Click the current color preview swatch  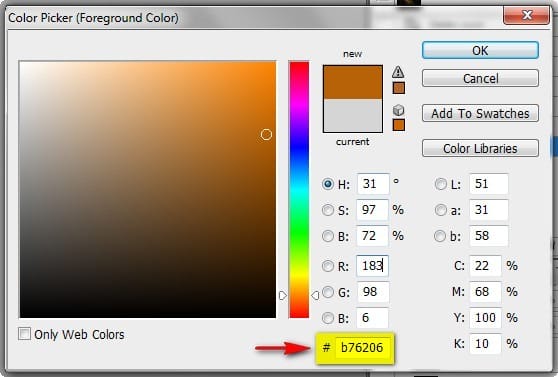click(353, 115)
